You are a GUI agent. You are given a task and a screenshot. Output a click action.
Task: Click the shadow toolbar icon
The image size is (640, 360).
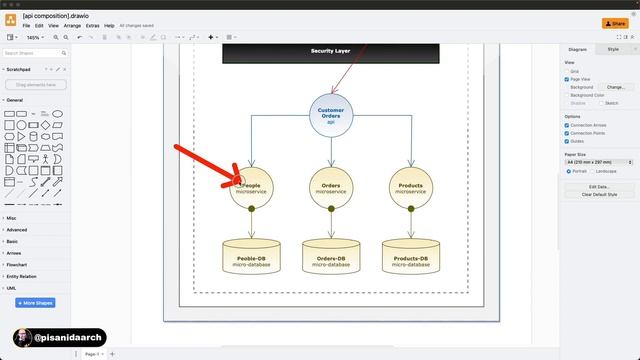point(163,37)
